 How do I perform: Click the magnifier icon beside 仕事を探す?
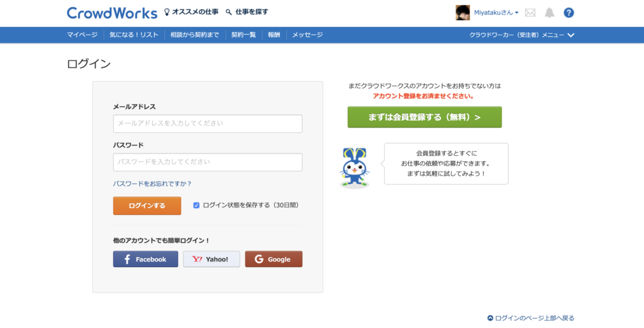point(229,13)
